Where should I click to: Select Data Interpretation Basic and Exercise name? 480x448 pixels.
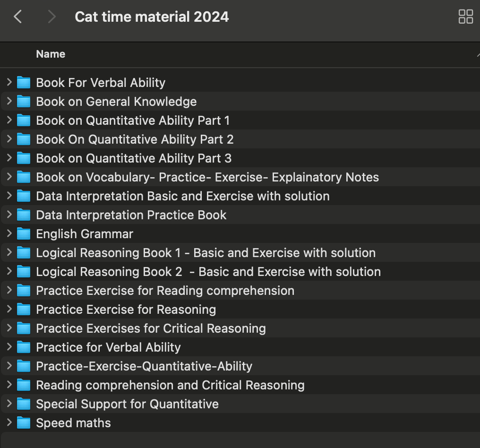click(x=183, y=196)
